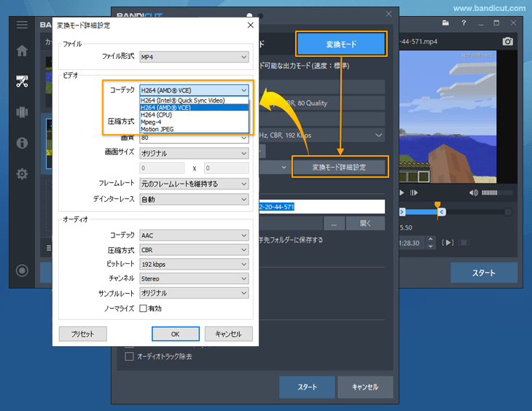Select the Split film icon in sidebar

(x=22, y=112)
